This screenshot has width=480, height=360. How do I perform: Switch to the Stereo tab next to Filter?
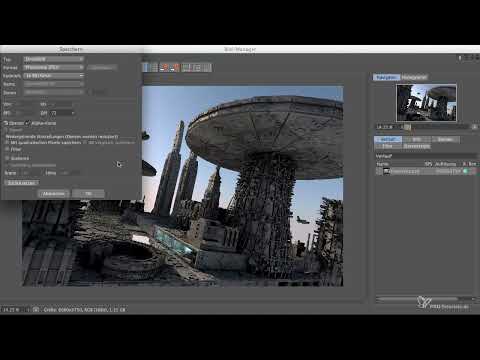417,146
